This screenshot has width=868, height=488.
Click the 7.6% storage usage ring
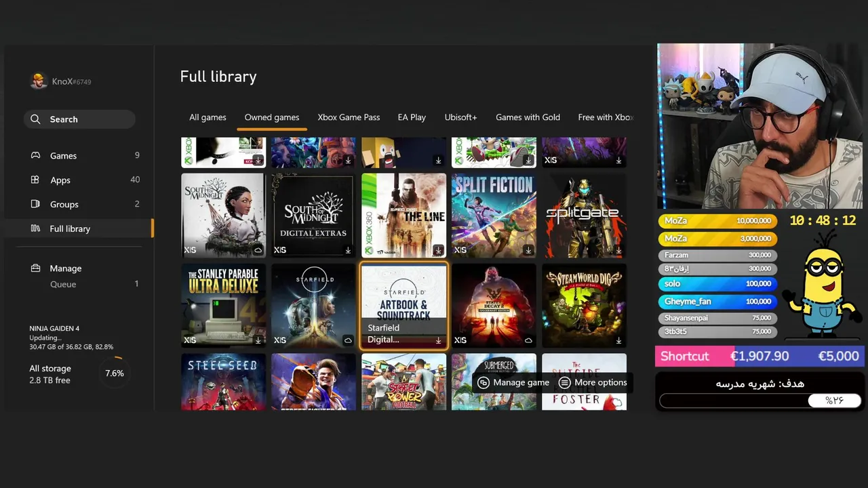(115, 373)
